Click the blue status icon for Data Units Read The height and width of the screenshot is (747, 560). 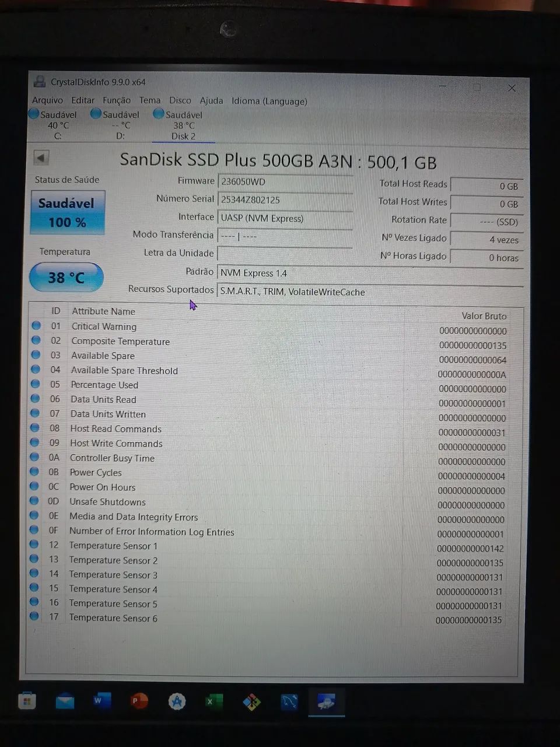tap(36, 398)
